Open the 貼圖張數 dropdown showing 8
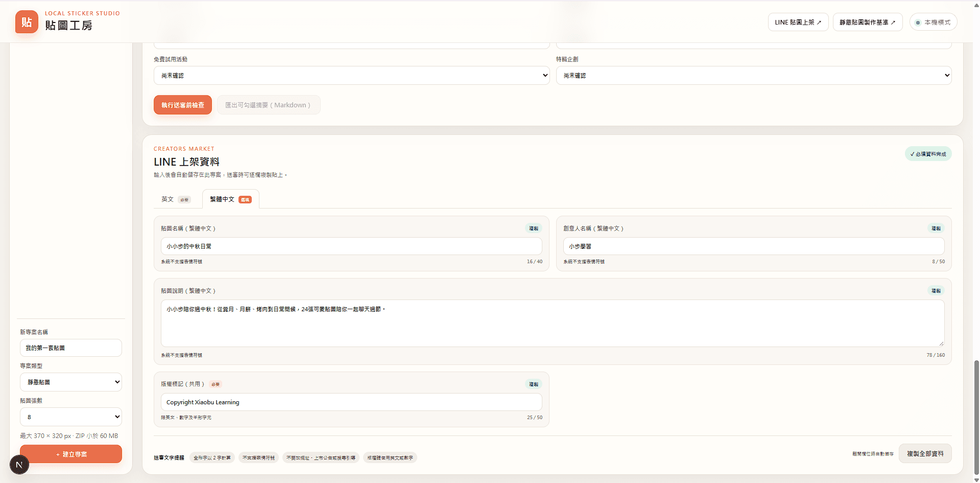Viewport: 980px width, 483px height. coord(71,417)
